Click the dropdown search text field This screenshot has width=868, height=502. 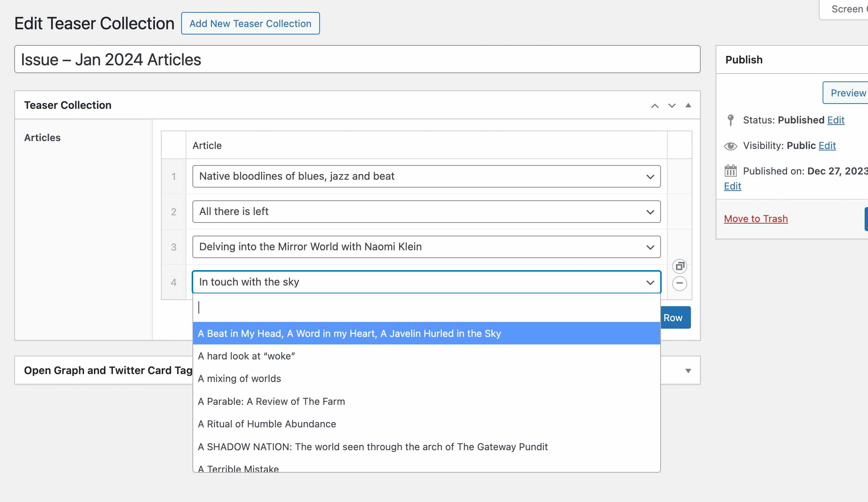(426, 308)
